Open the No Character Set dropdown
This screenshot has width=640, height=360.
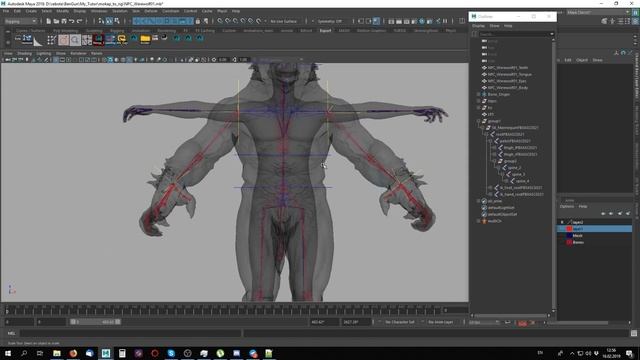click(400, 322)
